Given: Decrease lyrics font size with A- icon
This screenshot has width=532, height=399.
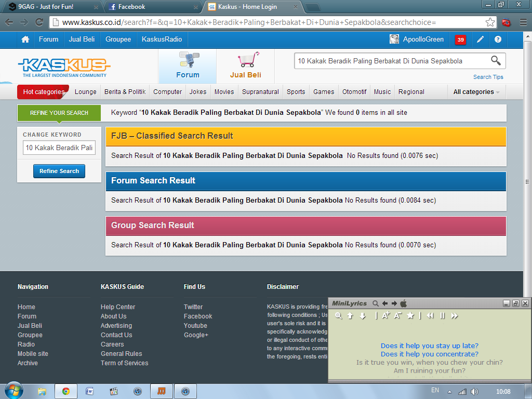Looking at the screenshot, I should (397, 315).
